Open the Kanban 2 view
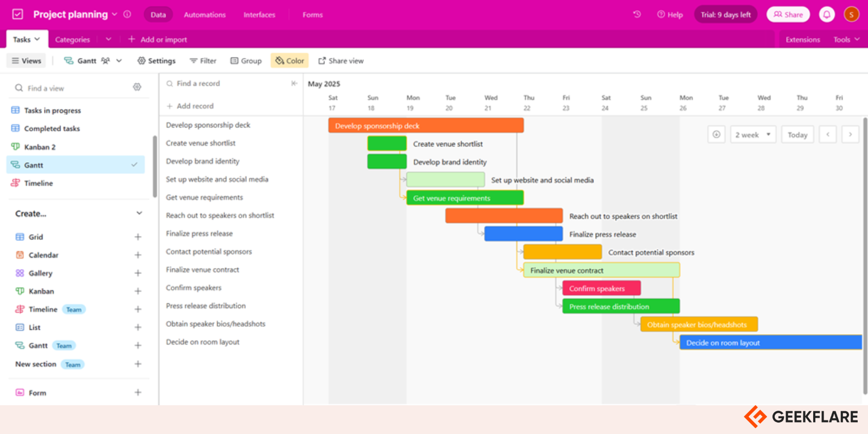 (x=76, y=147)
